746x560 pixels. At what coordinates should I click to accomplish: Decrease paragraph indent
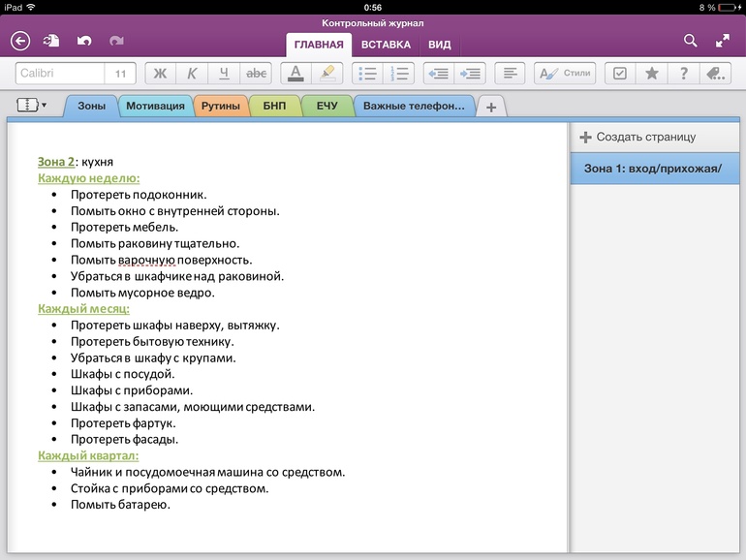[x=439, y=74]
